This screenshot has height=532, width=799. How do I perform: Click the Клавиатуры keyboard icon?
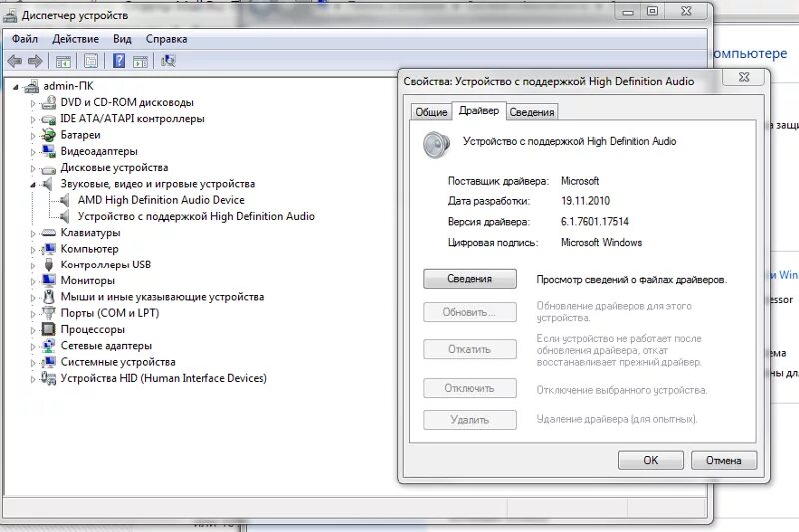point(48,233)
